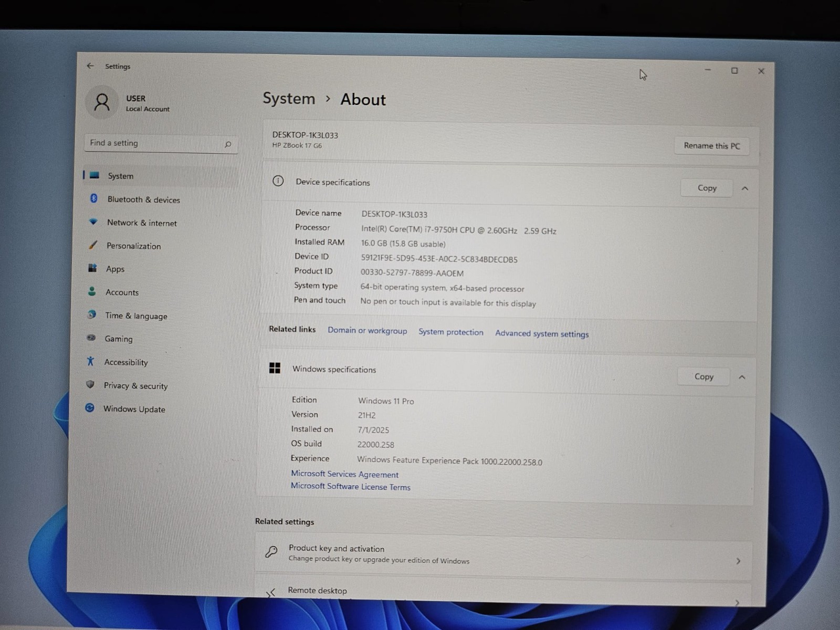Viewport: 840px width, 630px height.
Task: Collapse the Device specifications section
Action: point(745,188)
